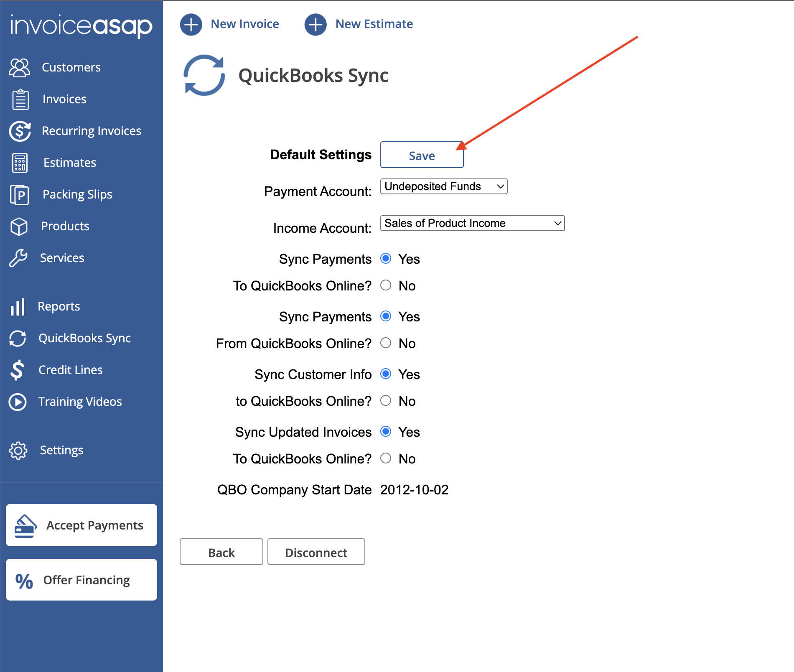Click the New Estimate plus icon
This screenshot has width=794, height=672.
click(316, 24)
